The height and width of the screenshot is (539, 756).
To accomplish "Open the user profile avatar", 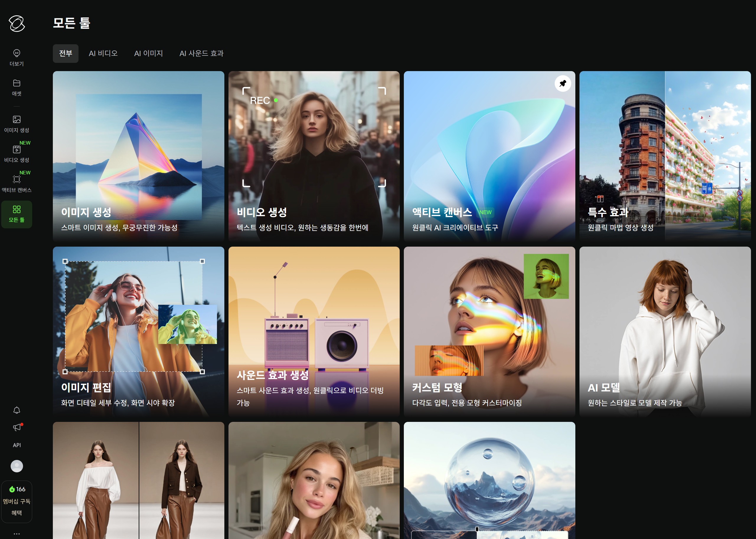I will (17, 466).
